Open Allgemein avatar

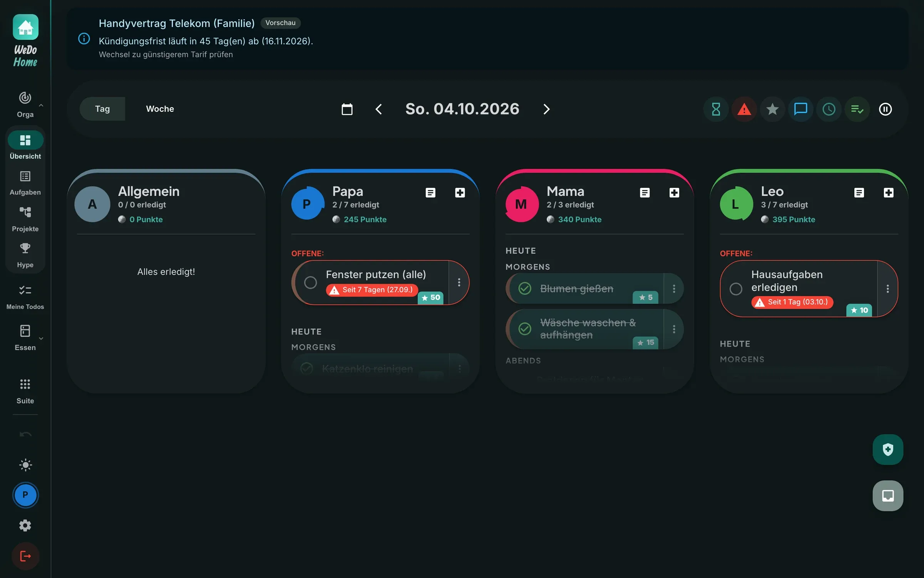click(x=92, y=204)
